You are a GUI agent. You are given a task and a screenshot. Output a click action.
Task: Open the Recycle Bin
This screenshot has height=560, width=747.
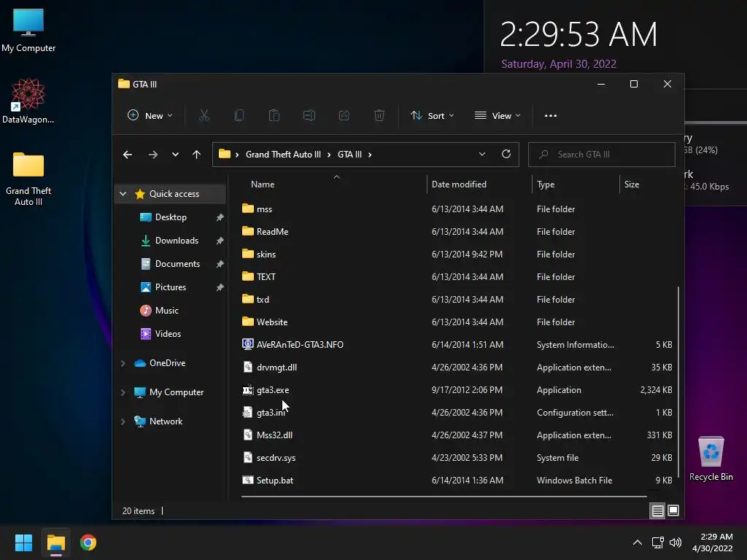pyautogui.click(x=711, y=458)
